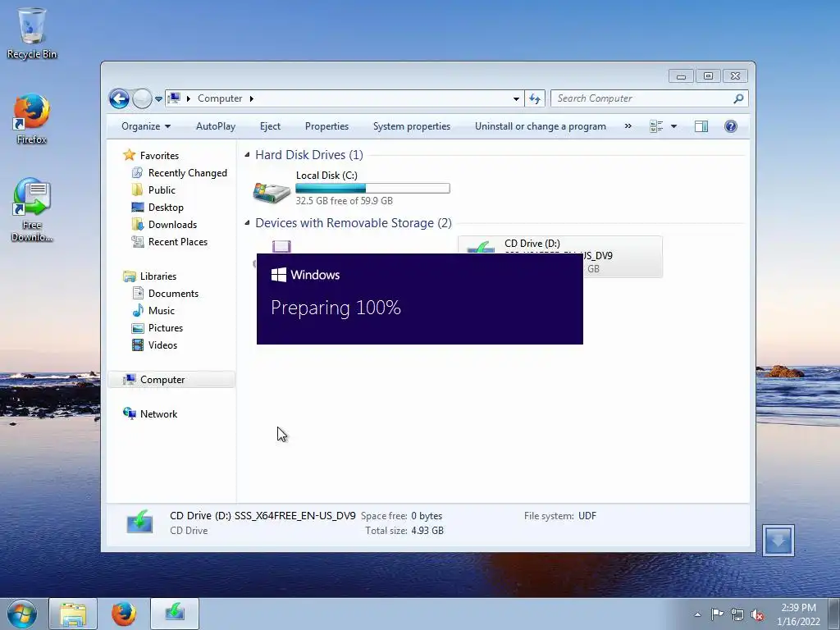Image resolution: width=840 pixels, height=630 pixels.
Task: Open the clock showing 2:39 PM
Action: pos(798,614)
